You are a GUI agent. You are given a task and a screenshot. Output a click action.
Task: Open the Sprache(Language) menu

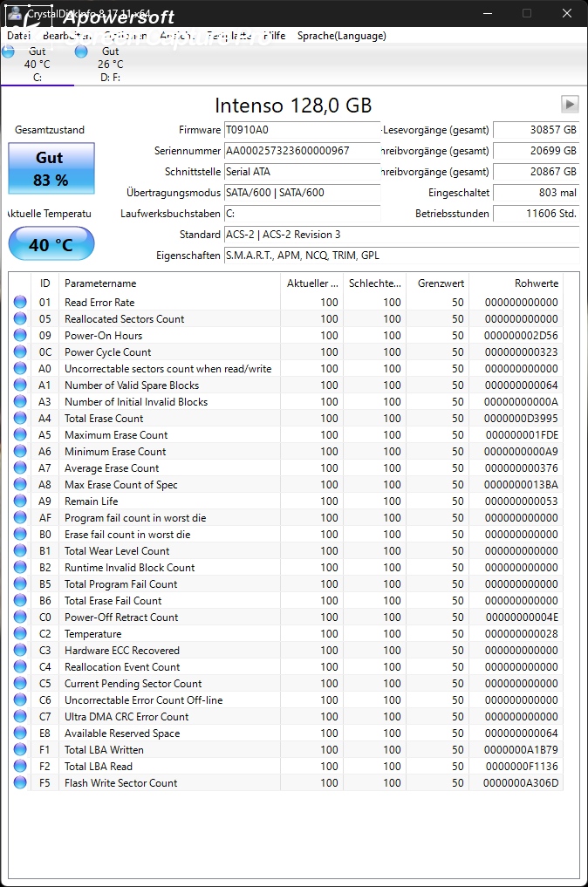click(342, 36)
